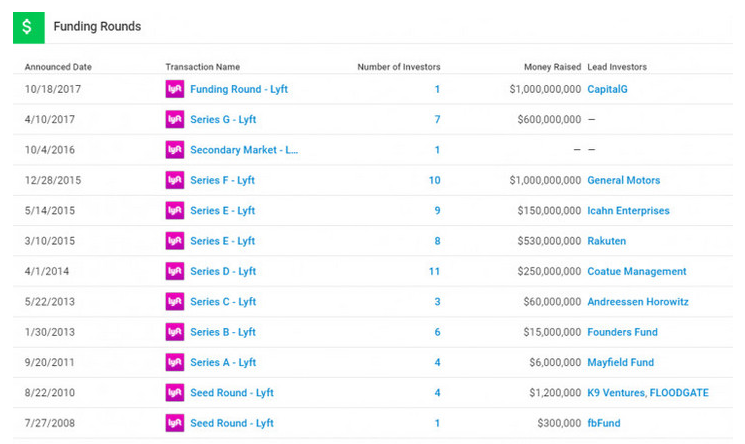
Task: Open Seed Round - Lyft from 8/22/2010
Action: click(x=232, y=393)
